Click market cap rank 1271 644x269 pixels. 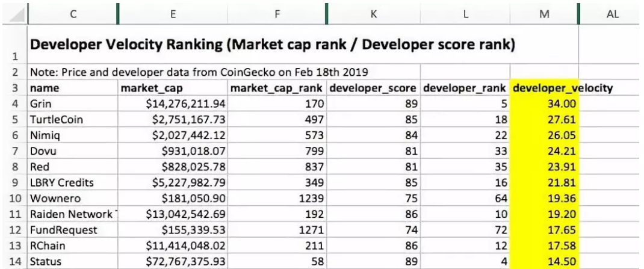[277, 229]
